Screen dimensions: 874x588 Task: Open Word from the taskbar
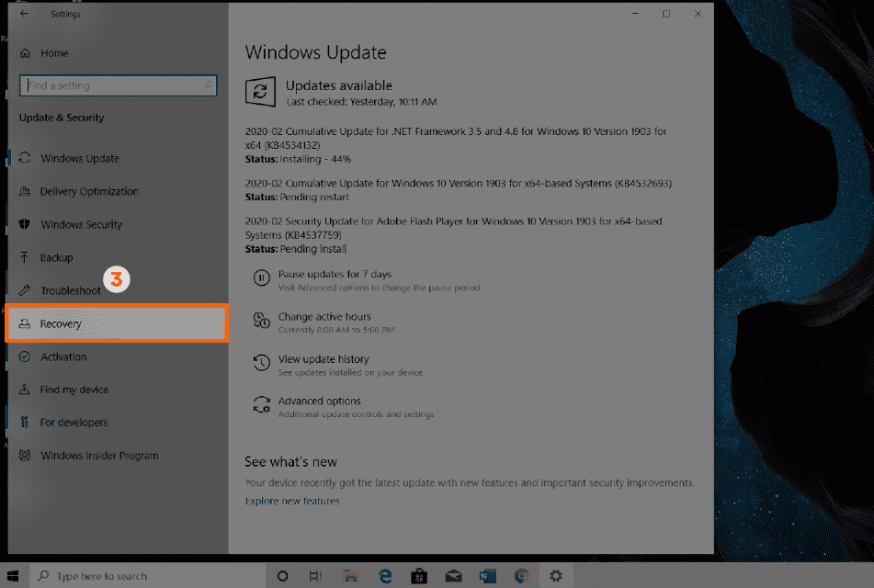tap(488, 576)
